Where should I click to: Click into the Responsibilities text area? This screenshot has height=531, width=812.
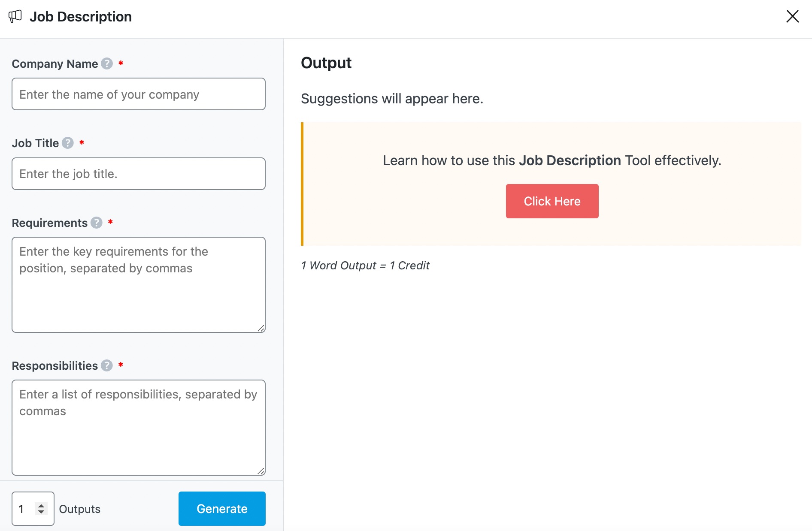139,428
